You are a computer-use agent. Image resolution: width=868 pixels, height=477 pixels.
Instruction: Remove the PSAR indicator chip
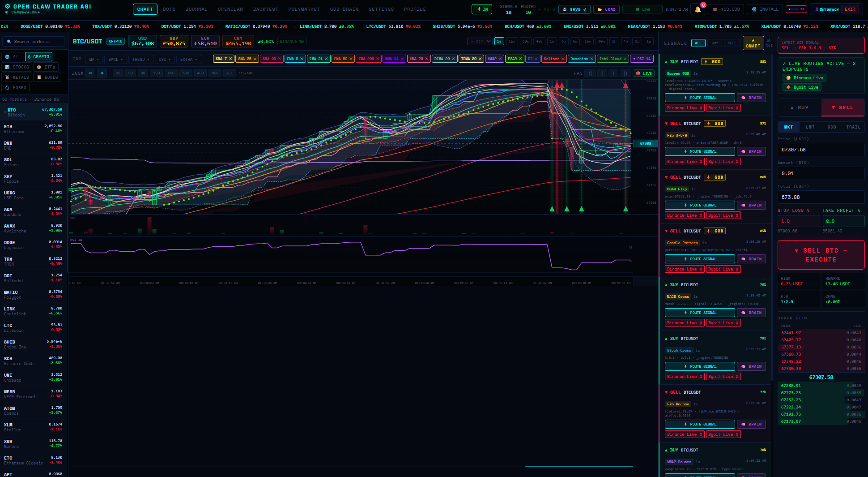point(520,59)
